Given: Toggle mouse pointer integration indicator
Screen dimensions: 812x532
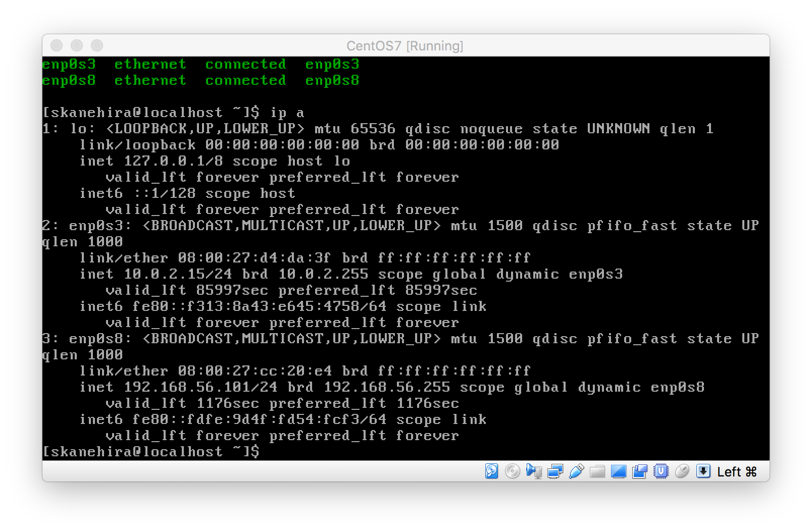Looking at the screenshot, I should [x=682, y=471].
